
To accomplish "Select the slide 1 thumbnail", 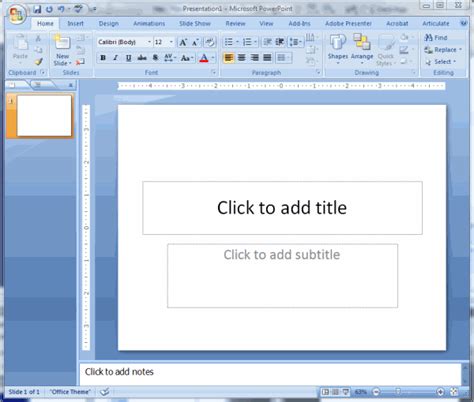I will (x=44, y=116).
